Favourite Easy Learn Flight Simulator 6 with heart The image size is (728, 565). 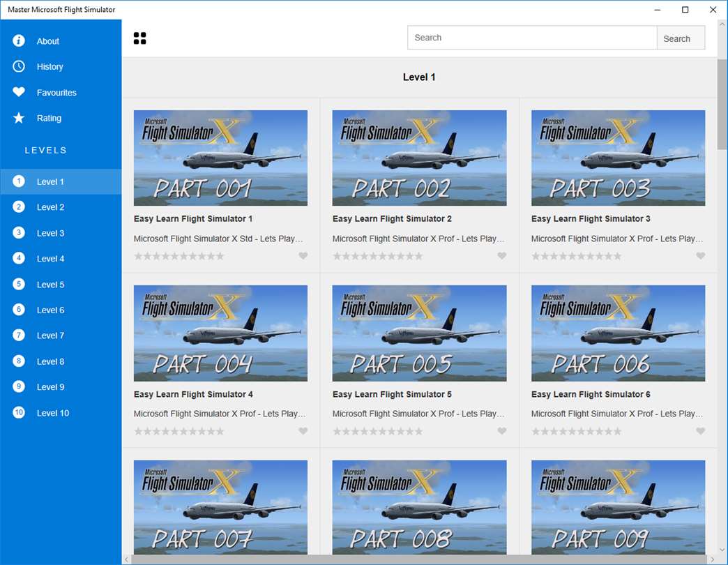tap(701, 431)
